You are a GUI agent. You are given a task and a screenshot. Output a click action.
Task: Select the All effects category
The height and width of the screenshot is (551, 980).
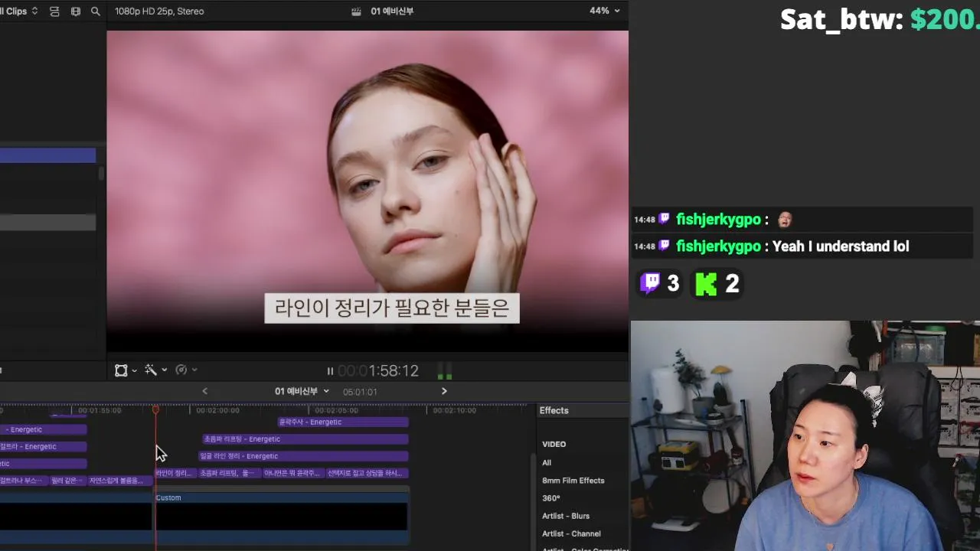[547, 462]
